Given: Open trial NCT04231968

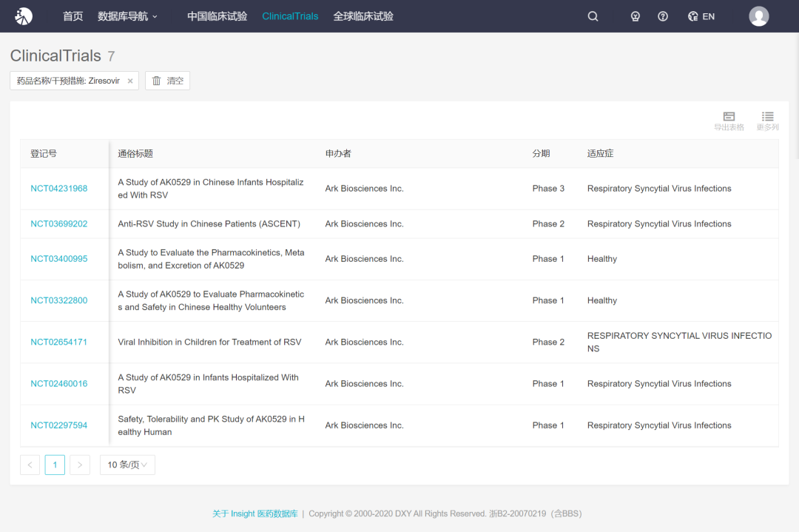Looking at the screenshot, I should point(59,189).
